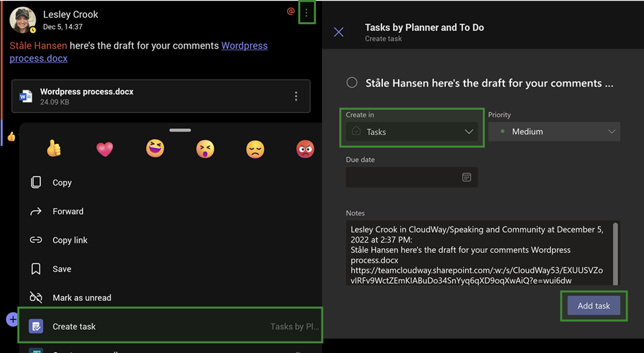Open the due date calendar picker

pyautogui.click(x=467, y=177)
